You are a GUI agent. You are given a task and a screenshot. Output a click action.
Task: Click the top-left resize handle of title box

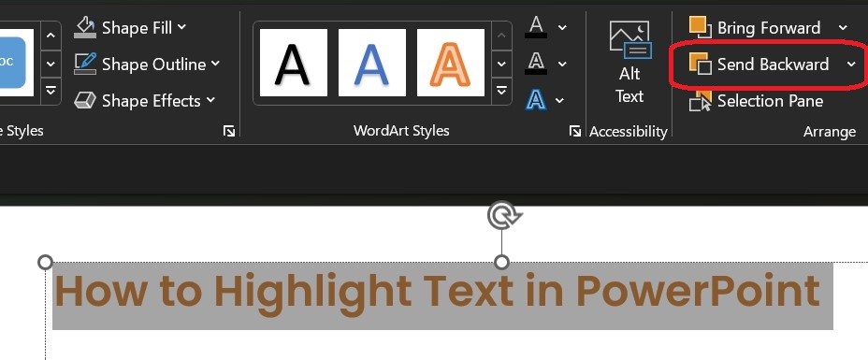(x=46, y=262)
